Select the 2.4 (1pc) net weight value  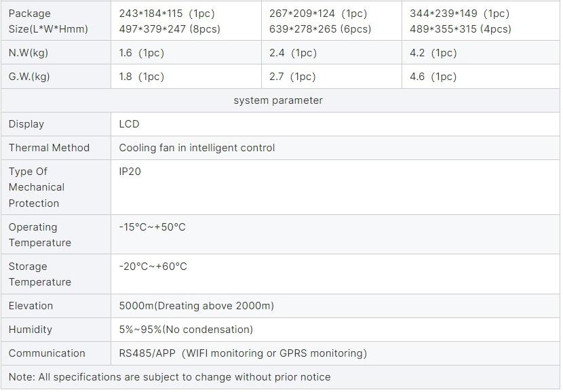click(x=293, y=53)
